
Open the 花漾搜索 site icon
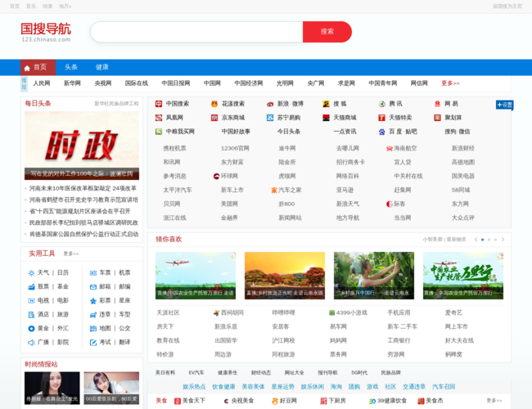(214, 104)
